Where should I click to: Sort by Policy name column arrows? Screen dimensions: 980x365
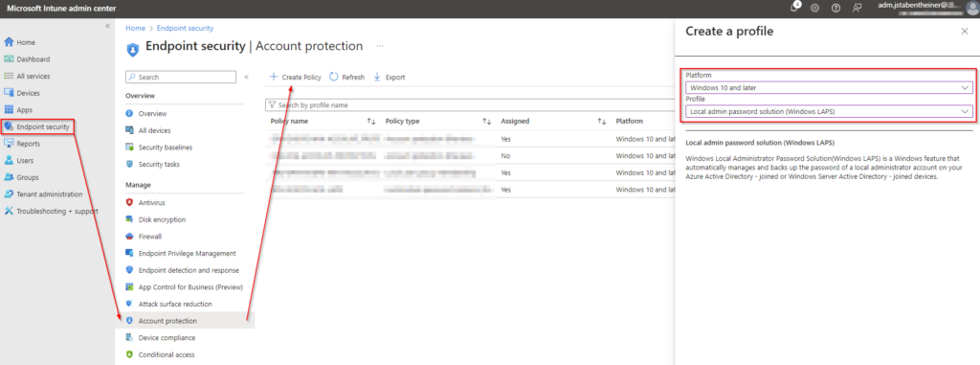tap(371, 122)
